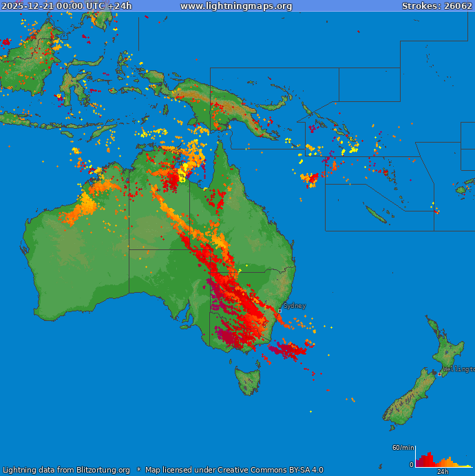
Task: Click the island of Tasmania
Action: [x=248, y=380]
